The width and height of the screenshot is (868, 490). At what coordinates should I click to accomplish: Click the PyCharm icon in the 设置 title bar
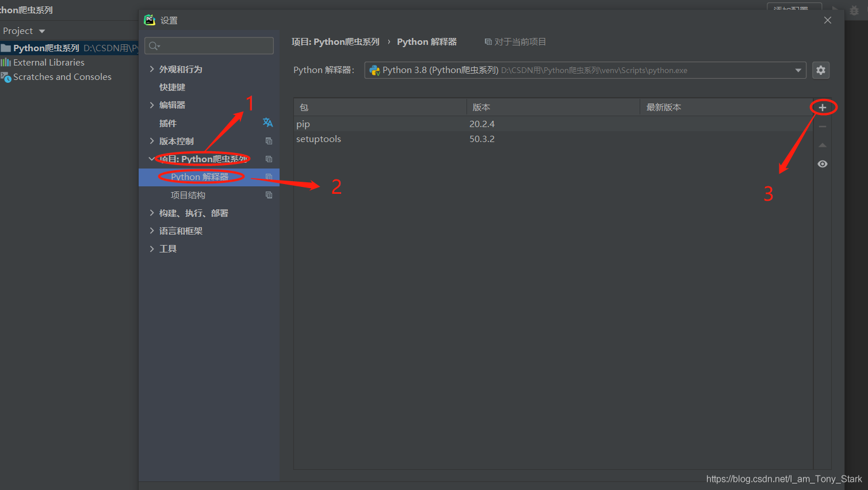click(150, 20)
